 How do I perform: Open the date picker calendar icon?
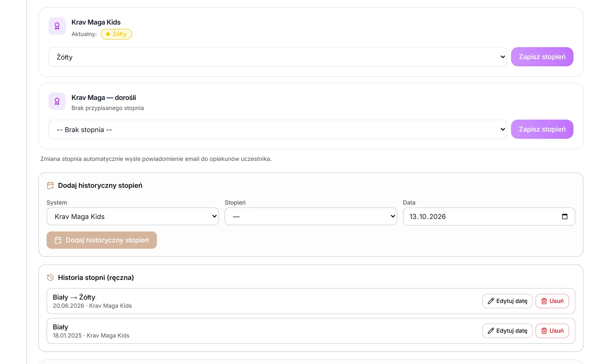point(565,216)
